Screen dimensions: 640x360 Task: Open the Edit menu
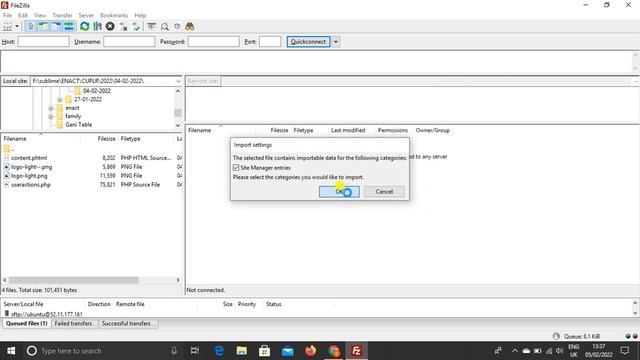coord(23,15)
